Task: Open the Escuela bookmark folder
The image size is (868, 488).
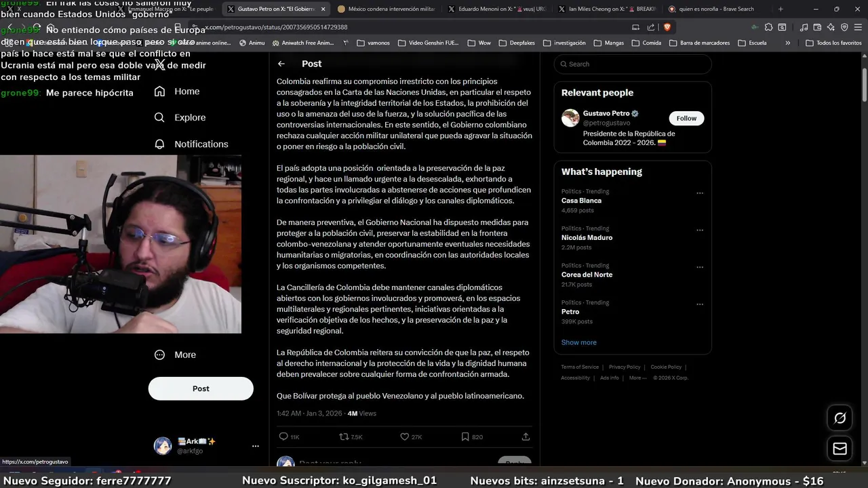Action: tap(752, 43)
